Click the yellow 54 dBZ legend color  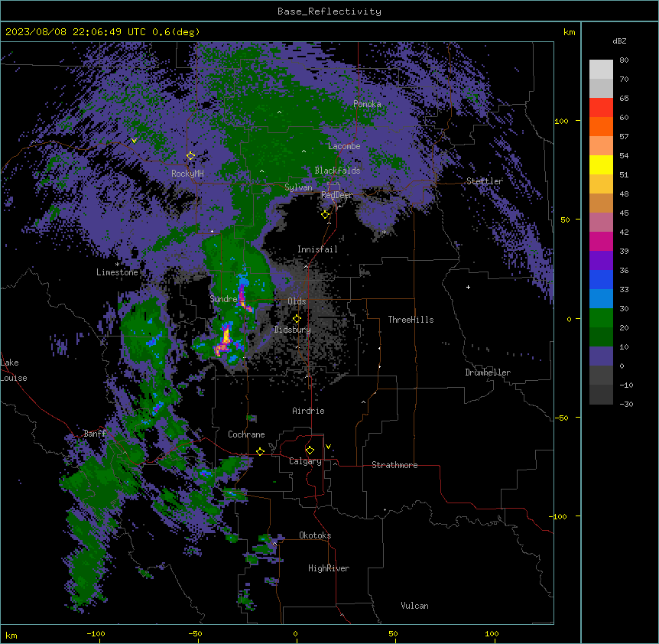pyautogui.click(x=601, y=164)
